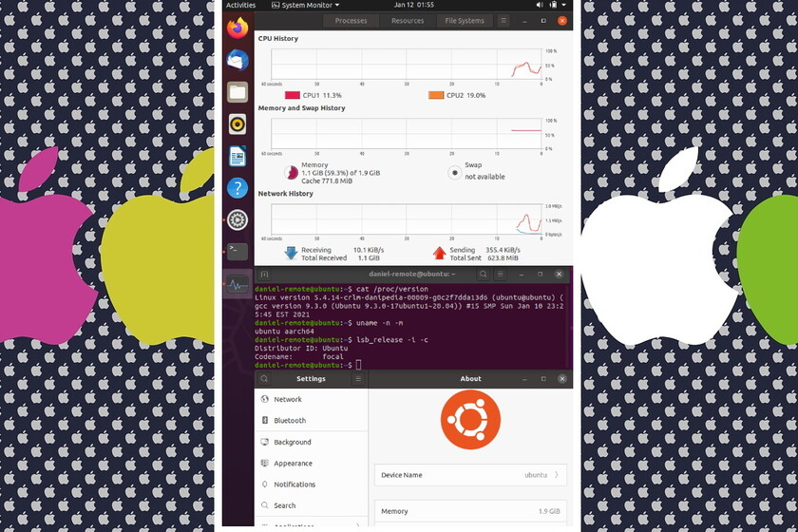Screen dimensions: 798x532
Task: Open the System Monitor app menu
Action: (x=305, y=5)
